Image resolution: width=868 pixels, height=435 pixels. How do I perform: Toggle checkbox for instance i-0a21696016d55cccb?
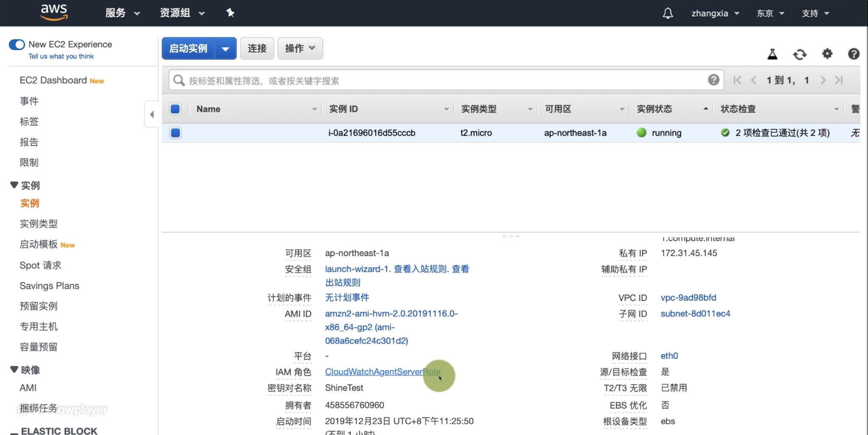[x=175, y=133]
